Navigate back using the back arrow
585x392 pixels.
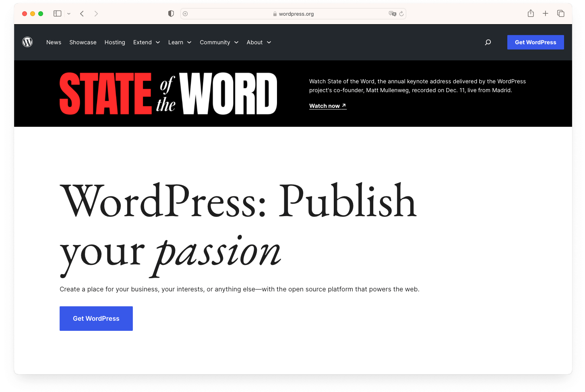tap(82, 13)
